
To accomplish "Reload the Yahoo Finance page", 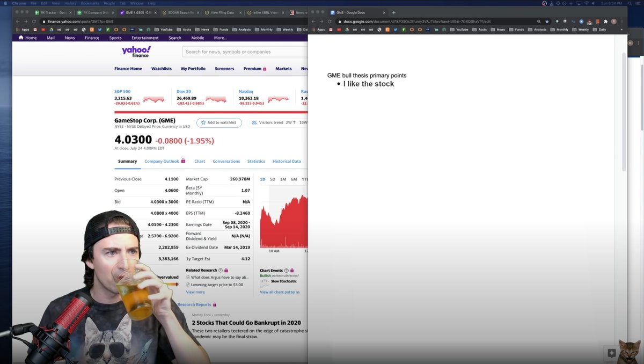I will [x=34, y=21].
